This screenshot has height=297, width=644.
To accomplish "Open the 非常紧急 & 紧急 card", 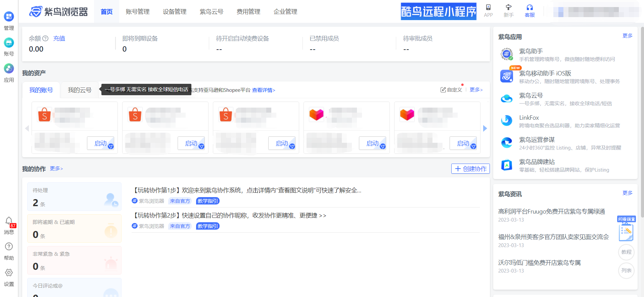I will point(74,260).
